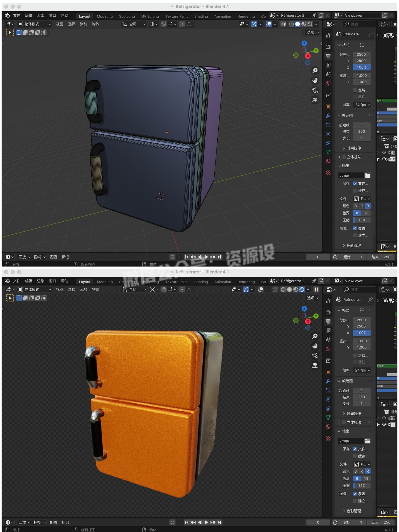Image resolution: width=399 pixels, height=532 pixels.
Task: Click 压缩 15% compression slider in the blue-fridge window
Action: pos(362,220)
